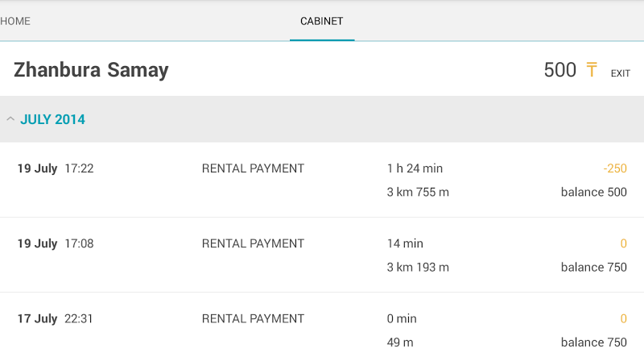
Task: Click Rental Payment label for 17:08 entry
Action: [253, 243]
